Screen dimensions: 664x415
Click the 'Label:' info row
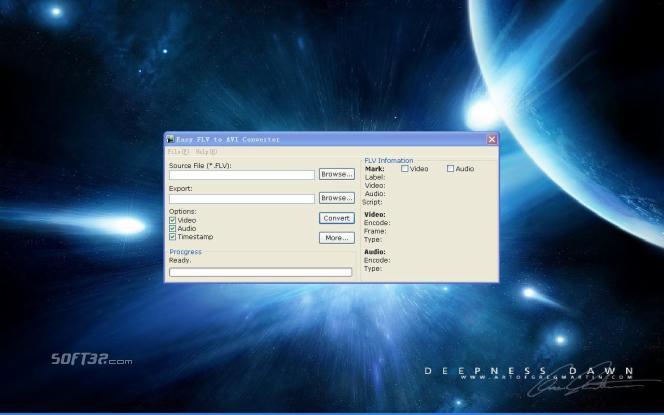coord(375,177)
